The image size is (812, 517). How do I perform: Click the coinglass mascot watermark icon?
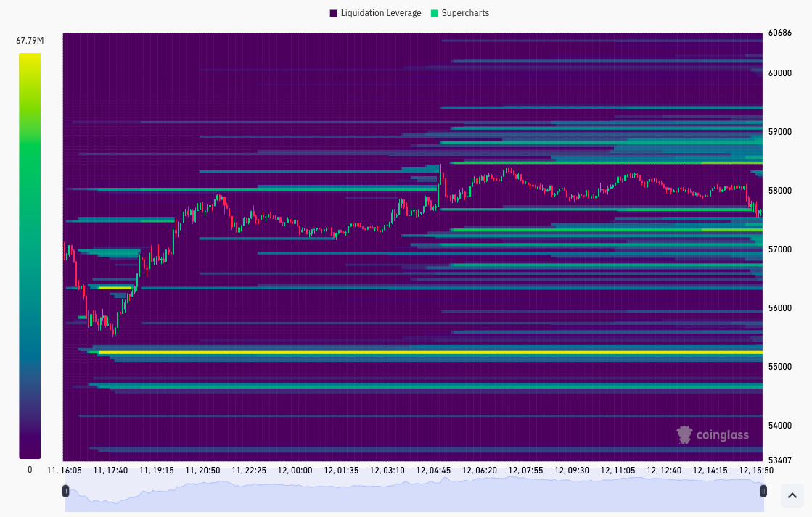pyautogui.click(x=684, y=434)
